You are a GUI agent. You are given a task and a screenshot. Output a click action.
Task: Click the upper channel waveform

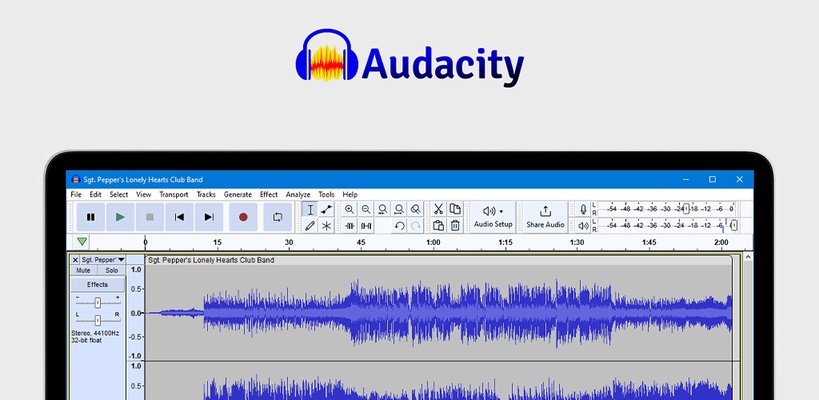click(439, 313)
